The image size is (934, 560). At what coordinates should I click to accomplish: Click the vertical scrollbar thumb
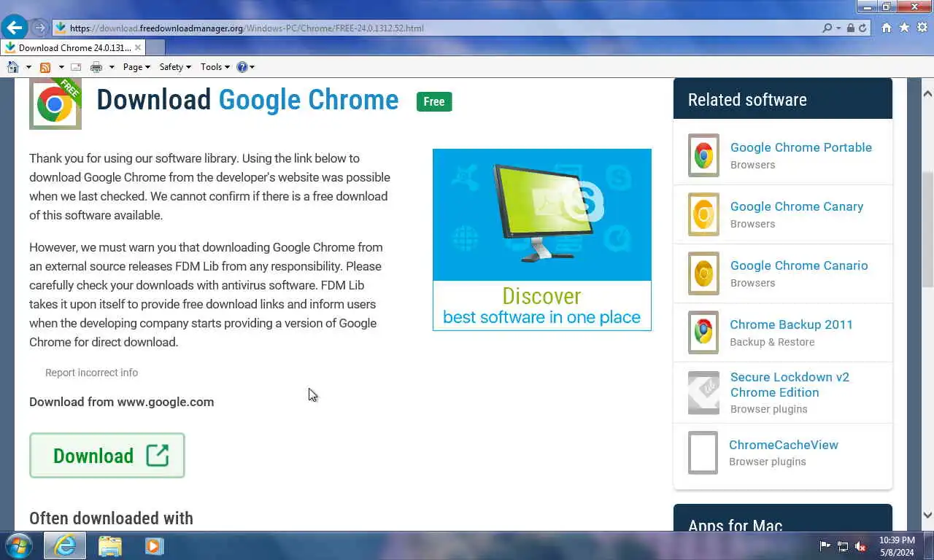(927, 230)
